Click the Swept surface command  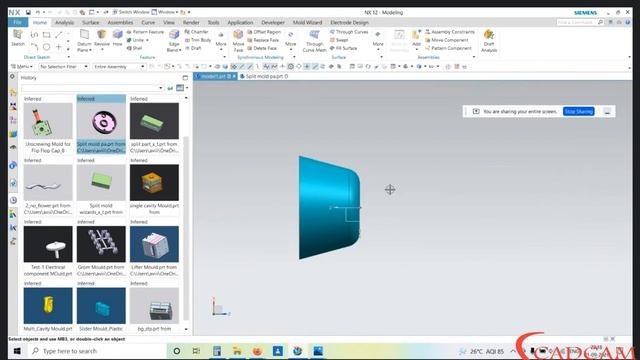pos(339,40)
